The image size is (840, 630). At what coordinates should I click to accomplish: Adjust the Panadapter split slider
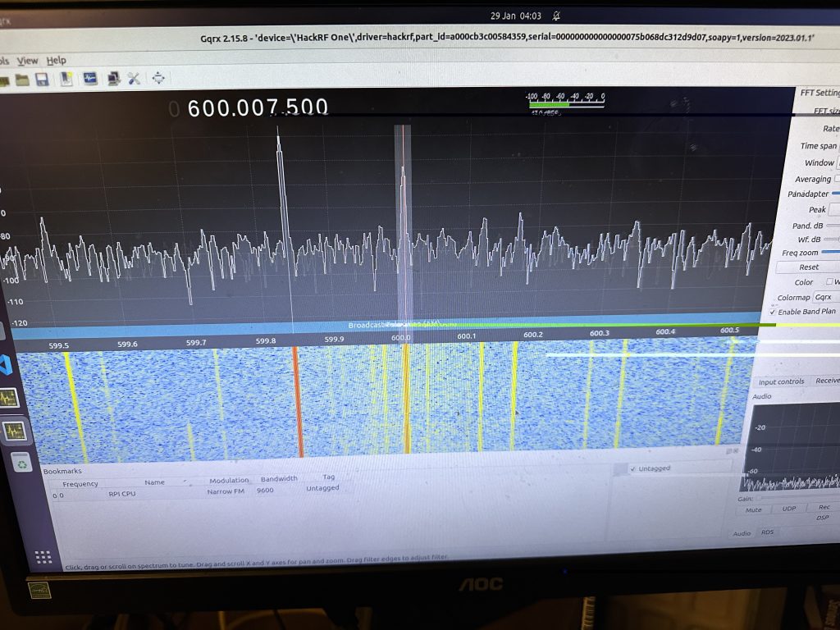click(836, 194)
